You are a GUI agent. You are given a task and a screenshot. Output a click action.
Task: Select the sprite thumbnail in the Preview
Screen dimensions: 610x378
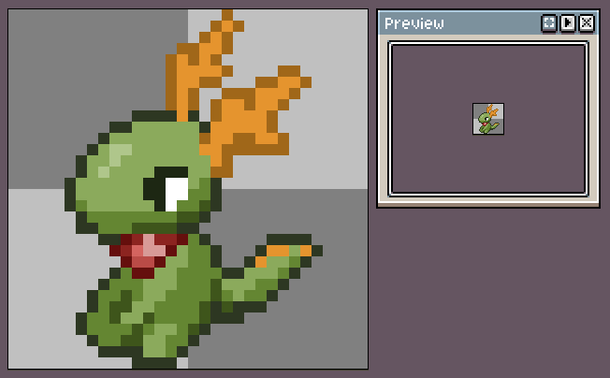click(488, 119)
